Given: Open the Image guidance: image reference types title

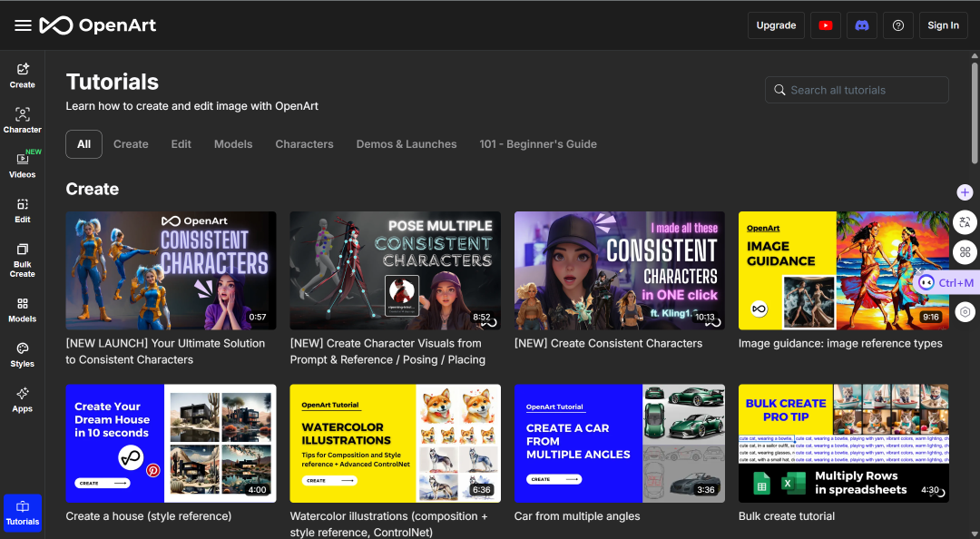Looking at the screenshot, I should coord(840,343).
